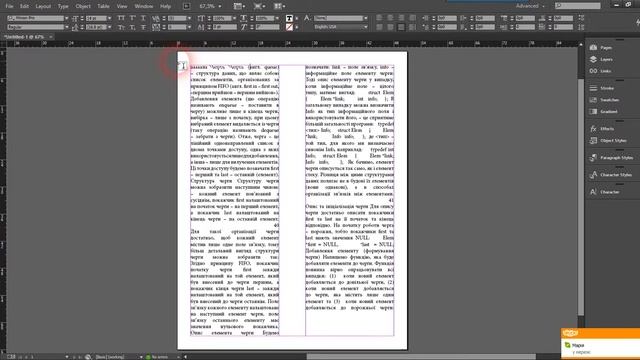
Task: Open the font size dropdown arrow
Action: pos(109,18)
